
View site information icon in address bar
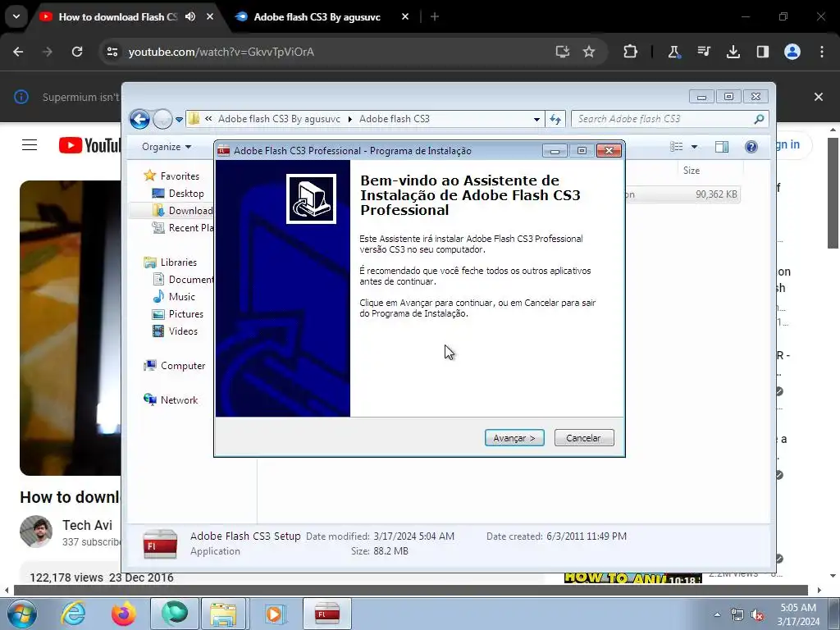click(x=112, y=52)
